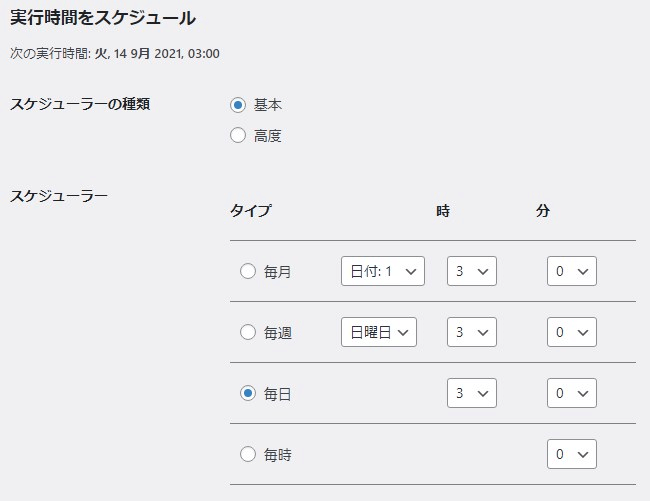Open the minute dropdown in 毎日 row
Viewport: 650px width, 501px height.
(x=572, y=393)
